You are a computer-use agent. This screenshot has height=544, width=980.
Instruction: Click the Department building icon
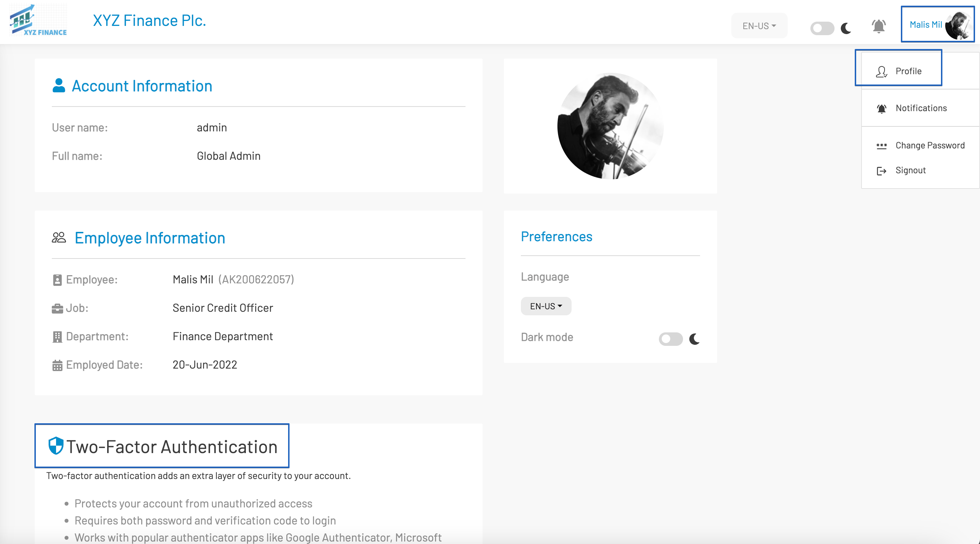click(57, 337)
